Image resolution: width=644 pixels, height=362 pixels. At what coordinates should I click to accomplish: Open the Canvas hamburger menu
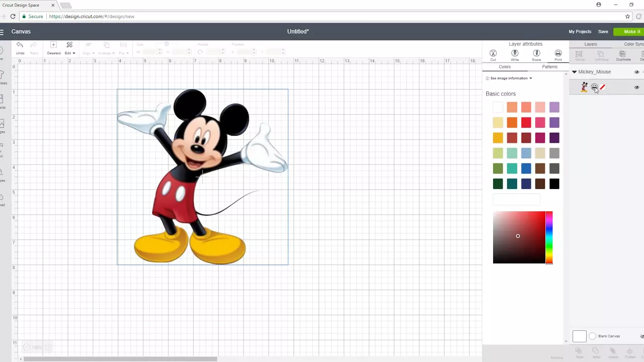(2, 32)
